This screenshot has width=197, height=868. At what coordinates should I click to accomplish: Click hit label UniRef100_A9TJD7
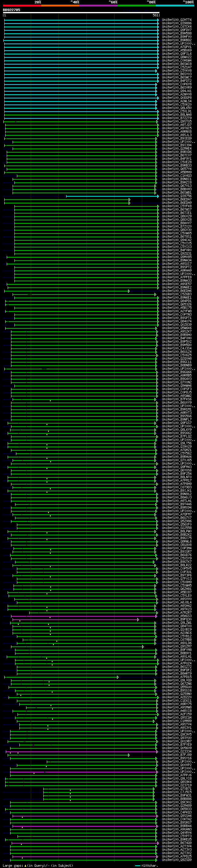pyautogui.click(x=176, y=125)
